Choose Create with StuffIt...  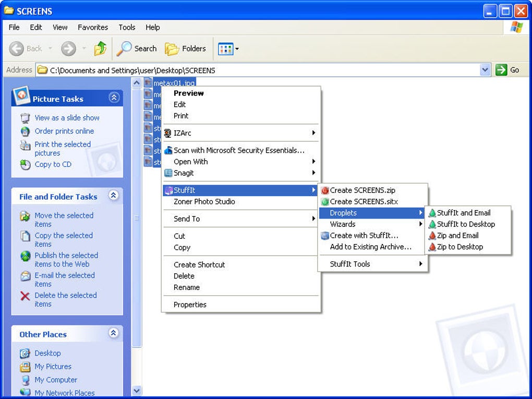coord(372,235)
